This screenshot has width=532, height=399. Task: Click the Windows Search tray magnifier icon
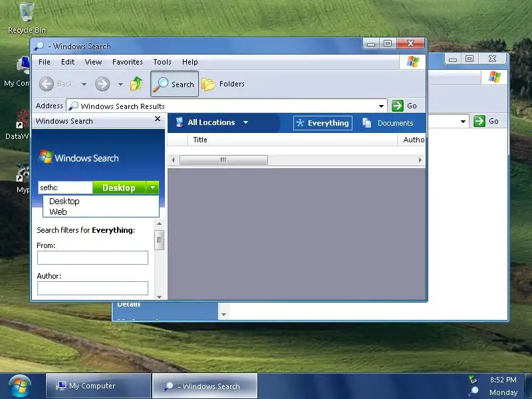pos(473,391)
